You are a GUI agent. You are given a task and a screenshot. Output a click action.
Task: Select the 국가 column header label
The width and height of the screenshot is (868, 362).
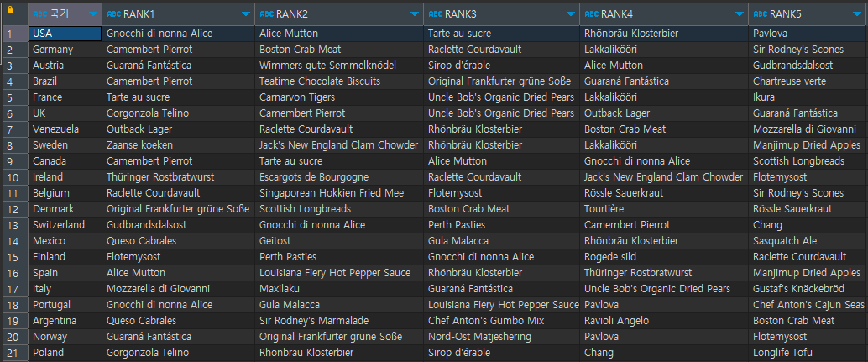[60, 13]
